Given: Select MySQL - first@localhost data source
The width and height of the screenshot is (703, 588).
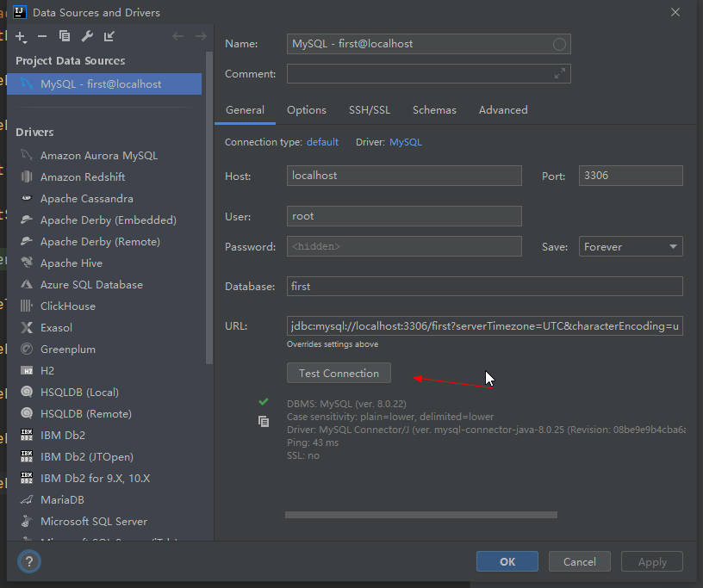Looking at the screenshot, I should (x=104, y=84).
